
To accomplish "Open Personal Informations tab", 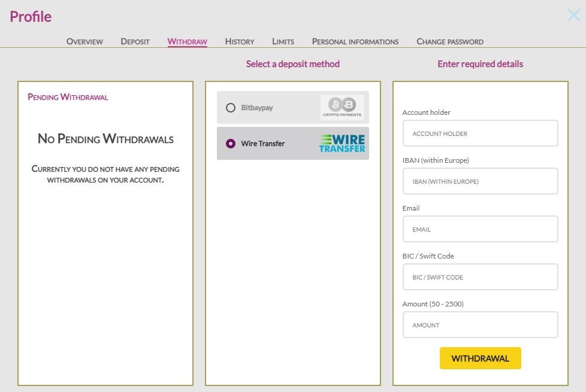I will (355, 41).
